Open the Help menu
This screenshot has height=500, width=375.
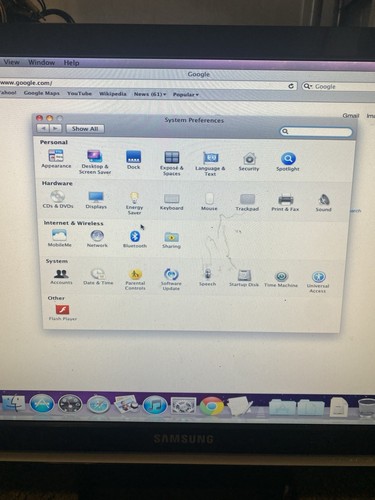[x=71, y=63]
